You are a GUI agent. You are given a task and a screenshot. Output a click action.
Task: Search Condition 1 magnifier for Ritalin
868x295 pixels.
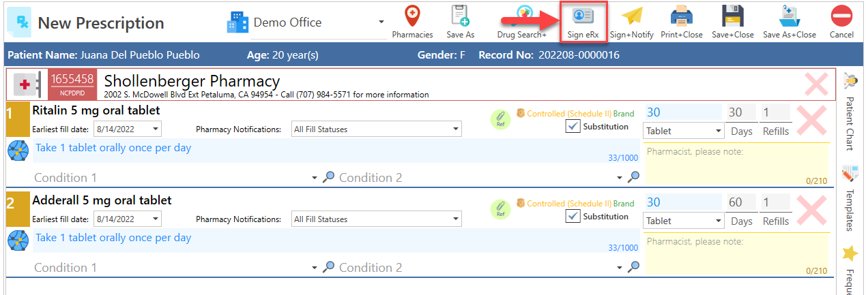pos(329,177)
